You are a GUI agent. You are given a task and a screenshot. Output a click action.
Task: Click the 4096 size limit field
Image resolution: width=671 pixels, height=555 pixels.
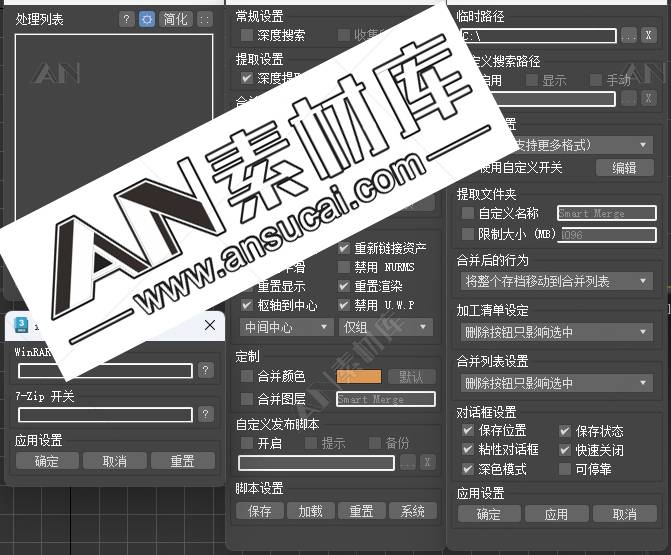coord(606,234)
